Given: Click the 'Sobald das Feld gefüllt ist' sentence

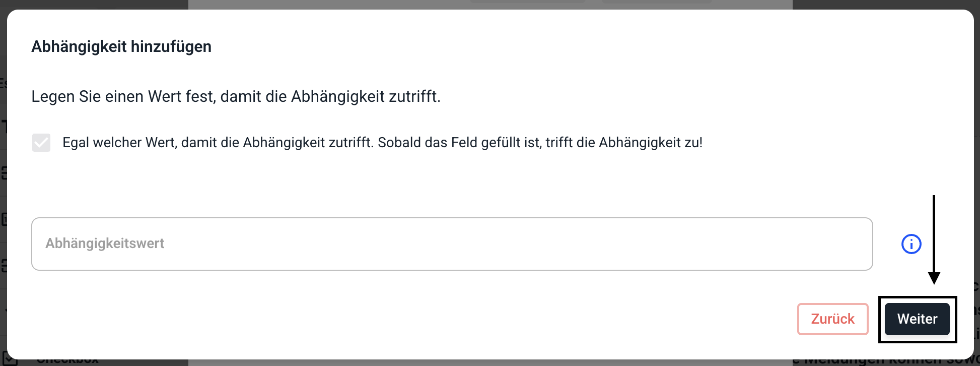Looking at the screenshot, I should pos(540,143).
